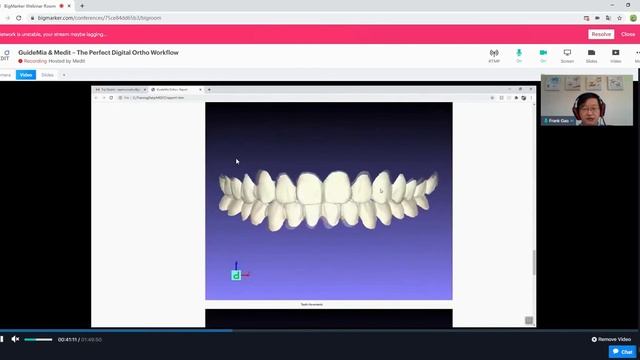The width and height of the screenshot is (640, 360).
Task: Select GuideMia report tab in shared browser
Action: pos(176,89)
